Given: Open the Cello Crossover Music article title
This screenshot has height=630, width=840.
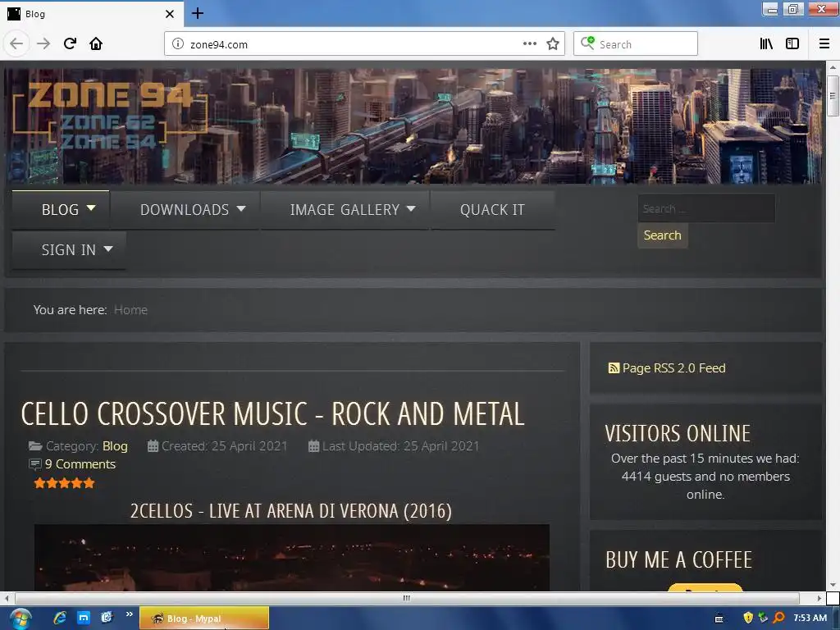Looking at the screenshot, I should (272, 414).
